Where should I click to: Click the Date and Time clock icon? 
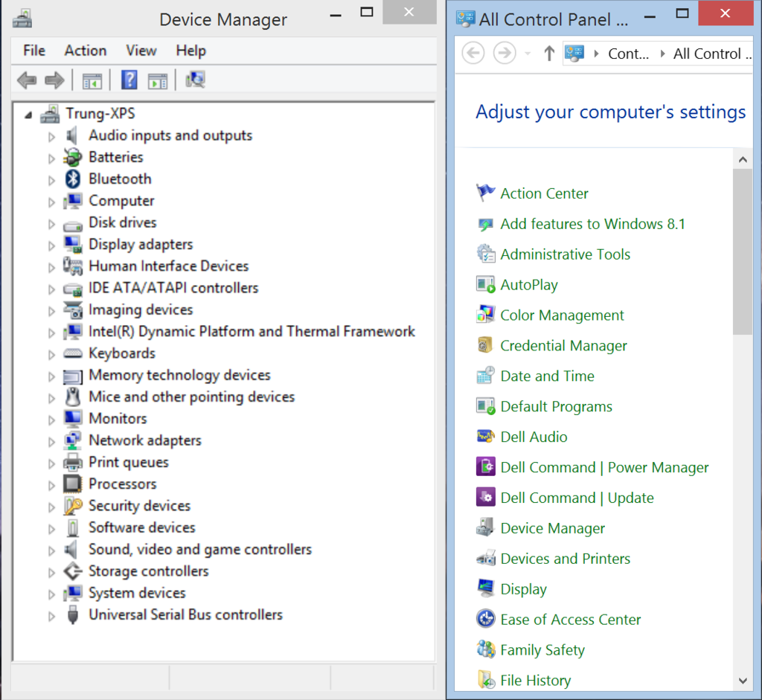[485, 376]
